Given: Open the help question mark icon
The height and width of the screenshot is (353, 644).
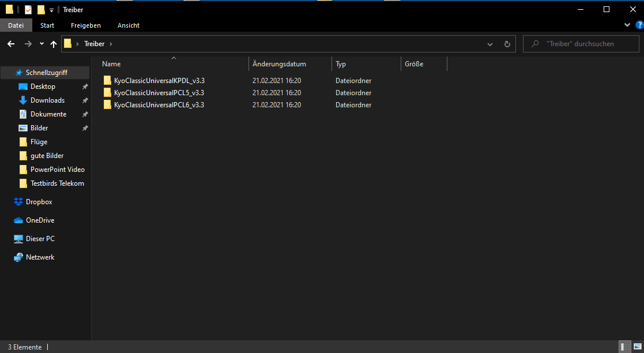Looking at the screenshot, I should tap(639, 25).
